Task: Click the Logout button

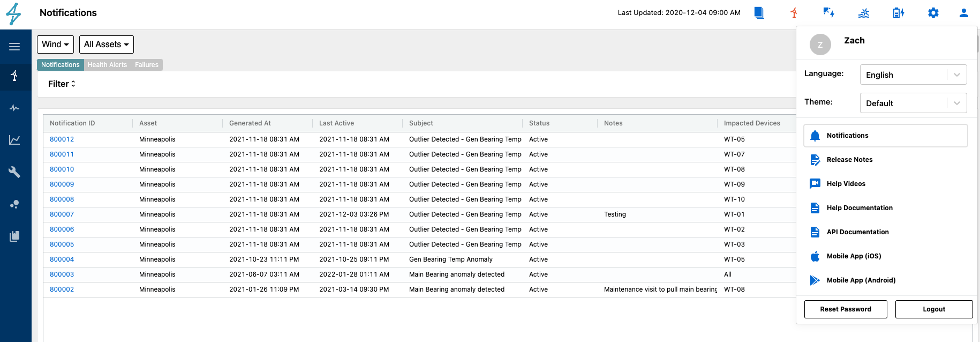Action: point(934,309)
